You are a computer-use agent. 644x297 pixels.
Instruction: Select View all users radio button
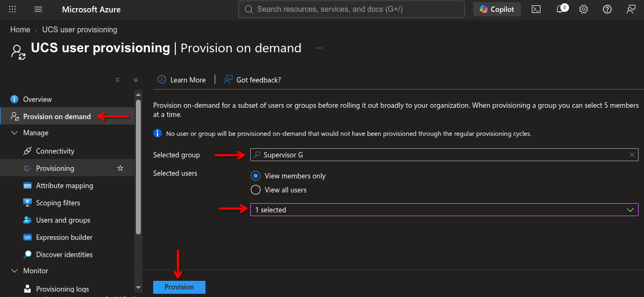[256, 190]
